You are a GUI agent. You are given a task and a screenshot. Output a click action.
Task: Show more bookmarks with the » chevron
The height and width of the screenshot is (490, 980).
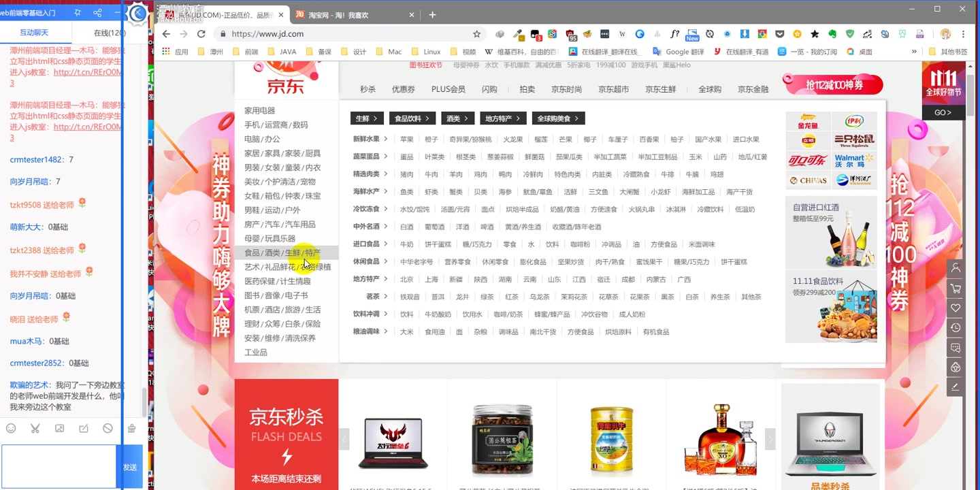click(914, 52)
